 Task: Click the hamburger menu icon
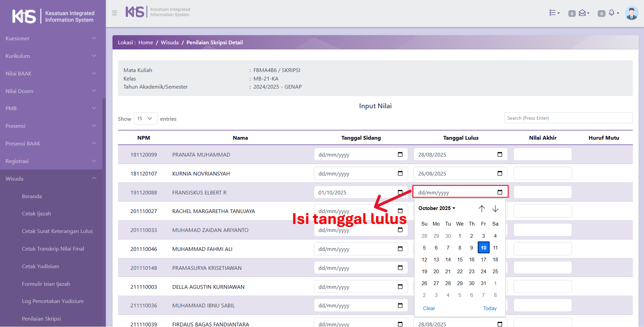(x=115, y=13)
